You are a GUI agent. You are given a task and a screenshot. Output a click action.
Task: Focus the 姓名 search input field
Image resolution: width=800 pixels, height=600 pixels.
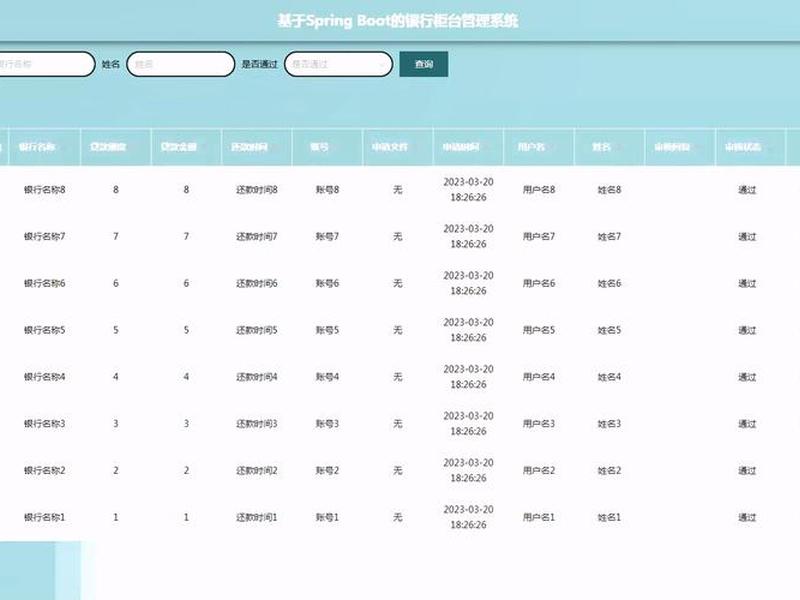[x=181, y=64]
